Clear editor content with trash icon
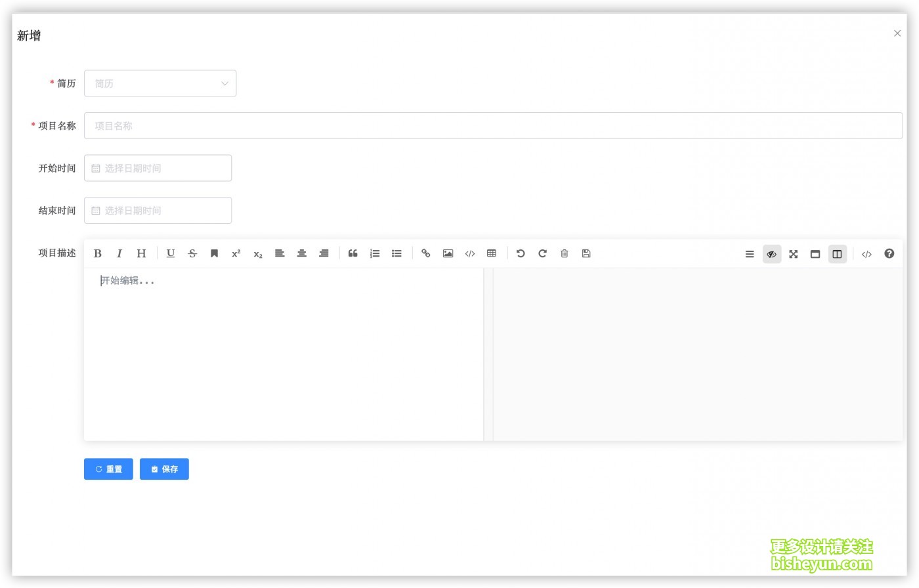The image size is (919, 588). click(x=565, y=253)
